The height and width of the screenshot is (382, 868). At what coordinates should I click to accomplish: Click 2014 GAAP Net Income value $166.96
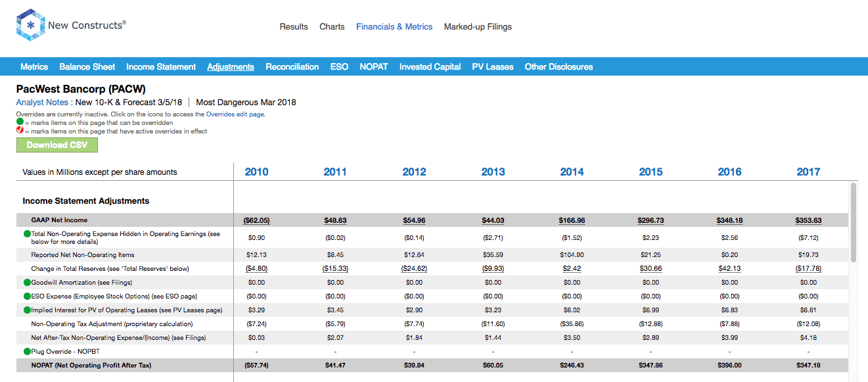[572, 220]
